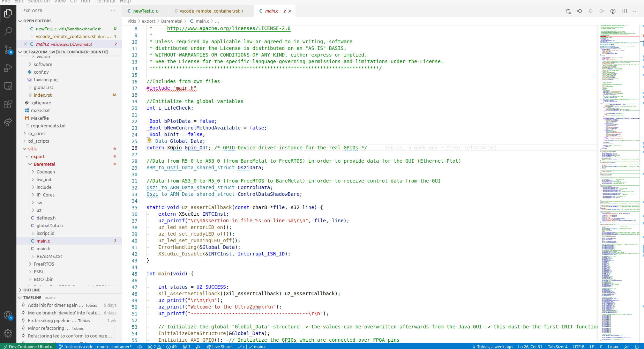
Task: Open the Terminal menu
Action: click(x=105, y=2)
